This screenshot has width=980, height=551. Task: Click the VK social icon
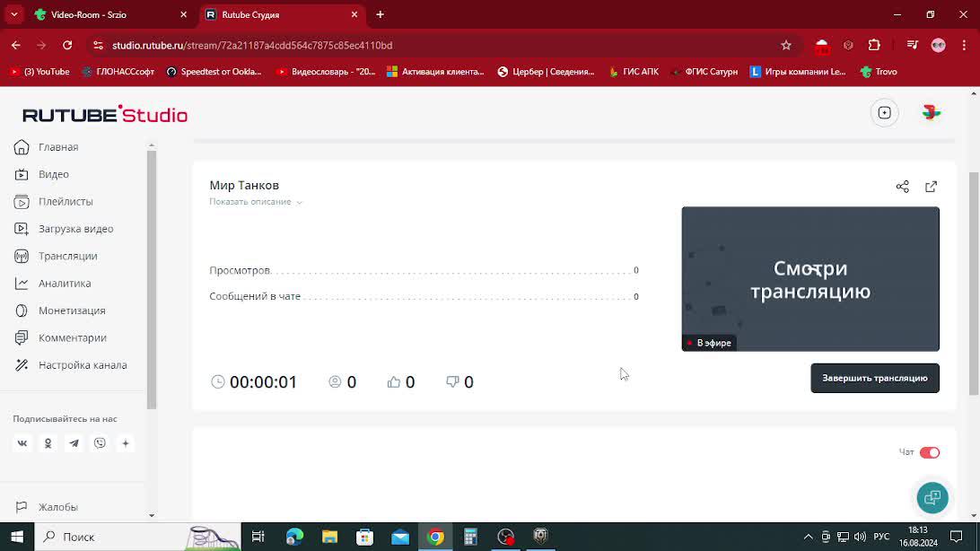22,443
